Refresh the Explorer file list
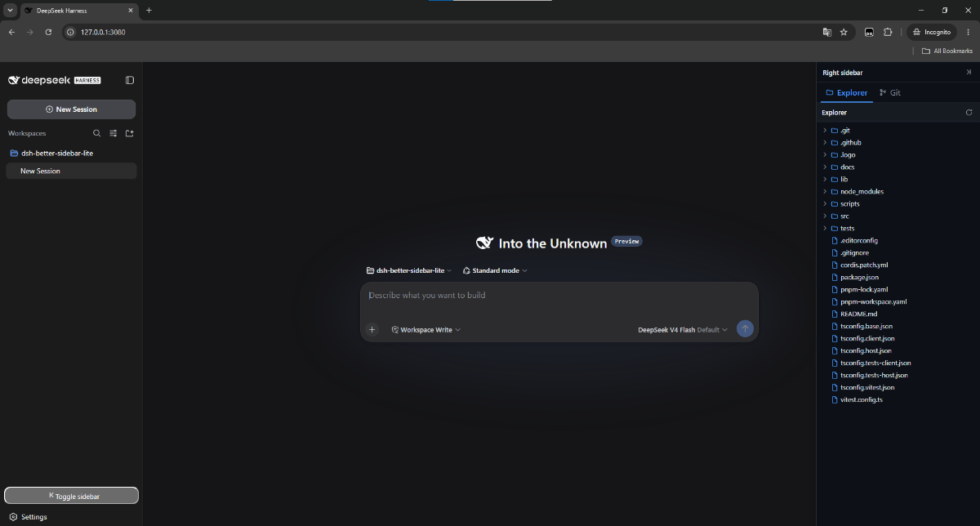The image size is (980, 526). point(969,113)
